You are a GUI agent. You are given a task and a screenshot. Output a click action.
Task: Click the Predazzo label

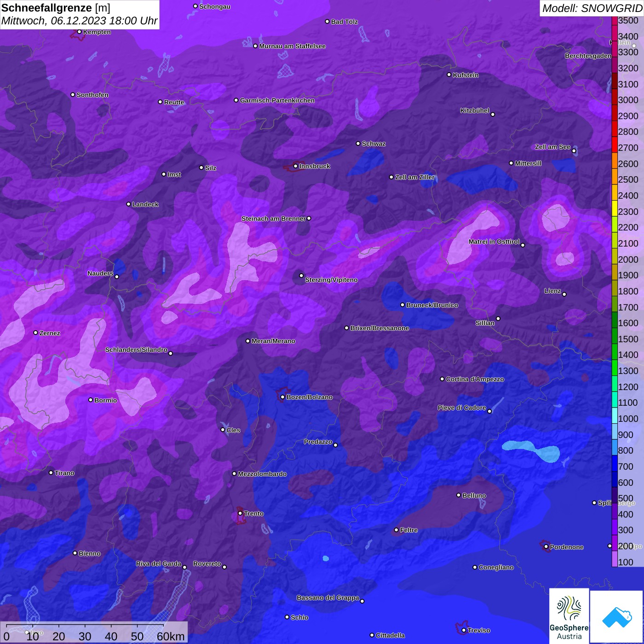pyautogui.click(x=318, y=442)
